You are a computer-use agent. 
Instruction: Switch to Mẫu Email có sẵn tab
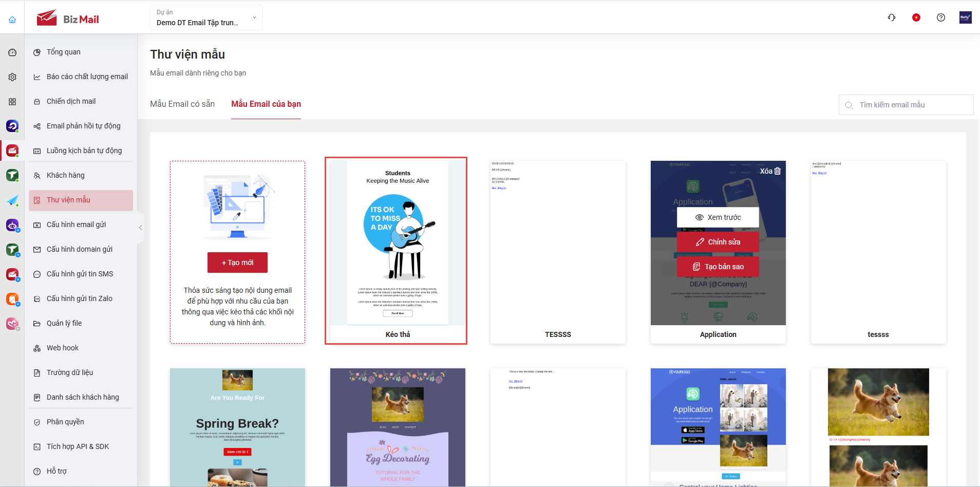point(182,104)
